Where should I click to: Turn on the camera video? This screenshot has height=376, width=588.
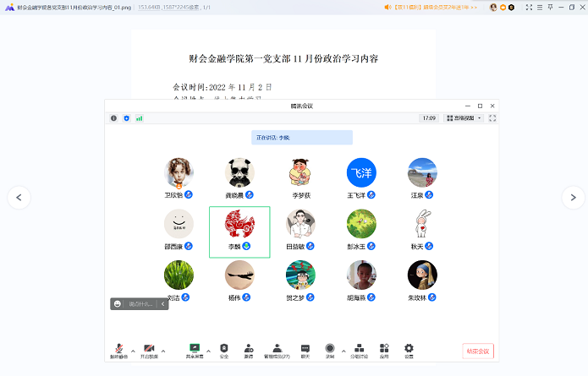coord(150,349)
